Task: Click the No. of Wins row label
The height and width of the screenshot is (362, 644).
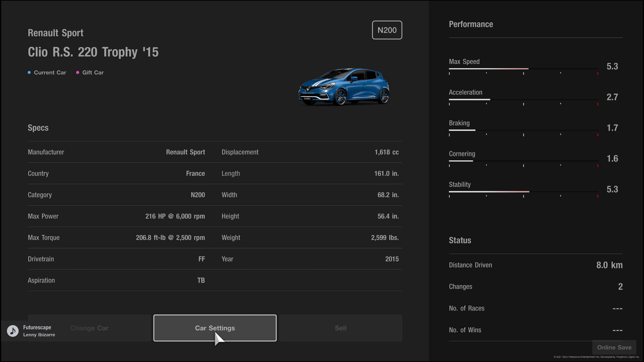Action: coord(465,330)
